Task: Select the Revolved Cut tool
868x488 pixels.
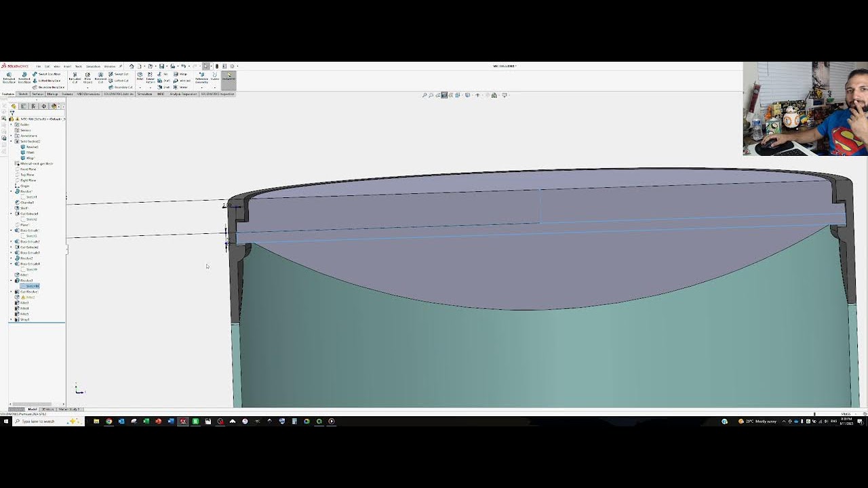Action: (x=100, y=77)
